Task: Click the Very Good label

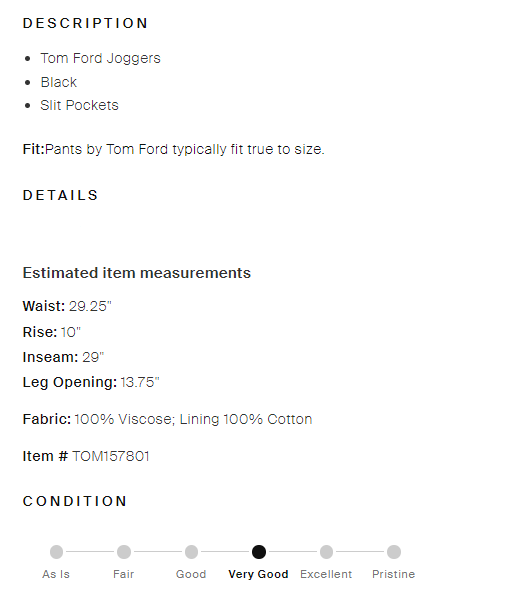Action: click(258, 574)
